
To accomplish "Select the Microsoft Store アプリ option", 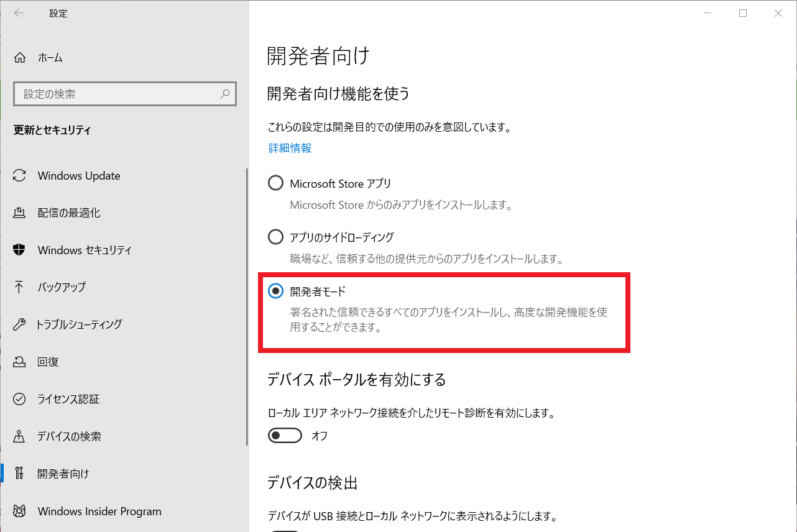I will coord(275,183).
